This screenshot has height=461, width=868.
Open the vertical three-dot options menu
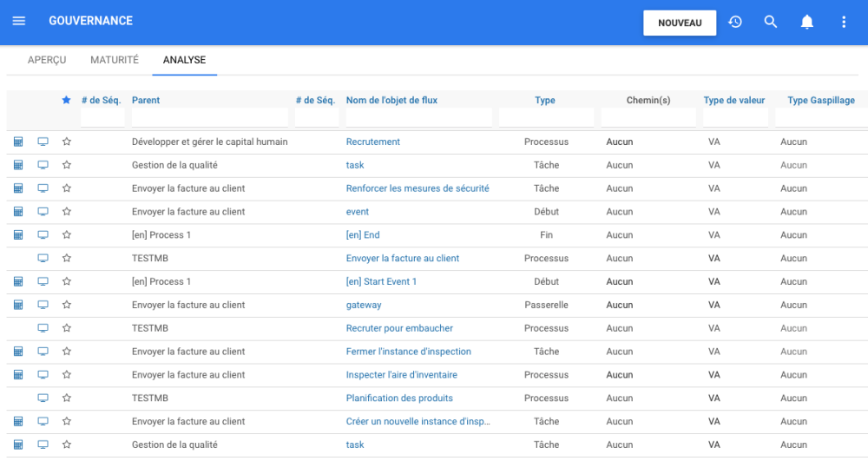point(844,22)
